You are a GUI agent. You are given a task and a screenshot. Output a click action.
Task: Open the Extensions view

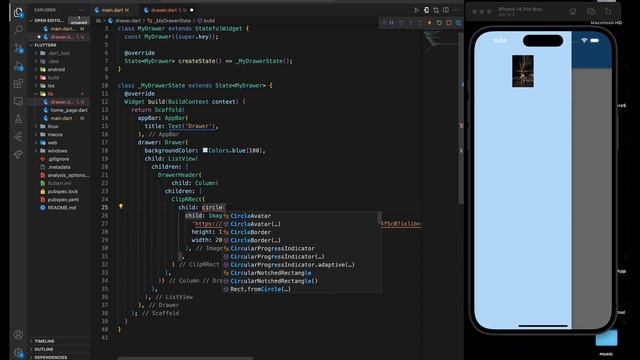18,84
